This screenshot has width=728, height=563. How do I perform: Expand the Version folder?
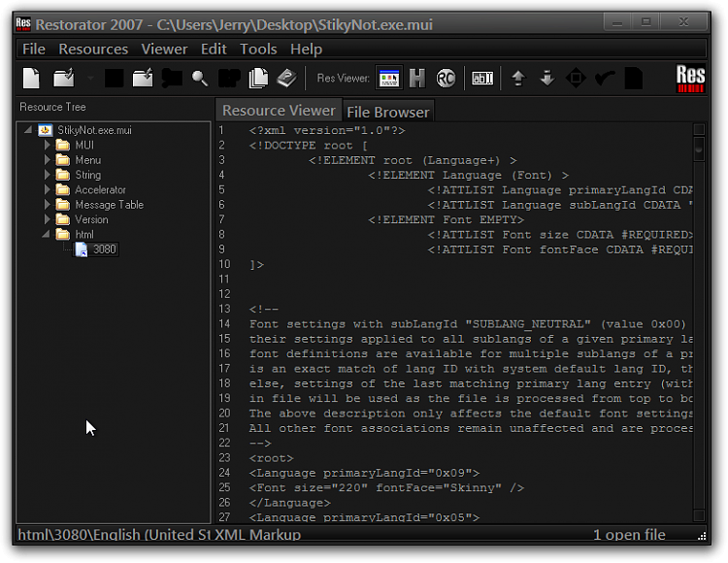click(x=47, y=219)
